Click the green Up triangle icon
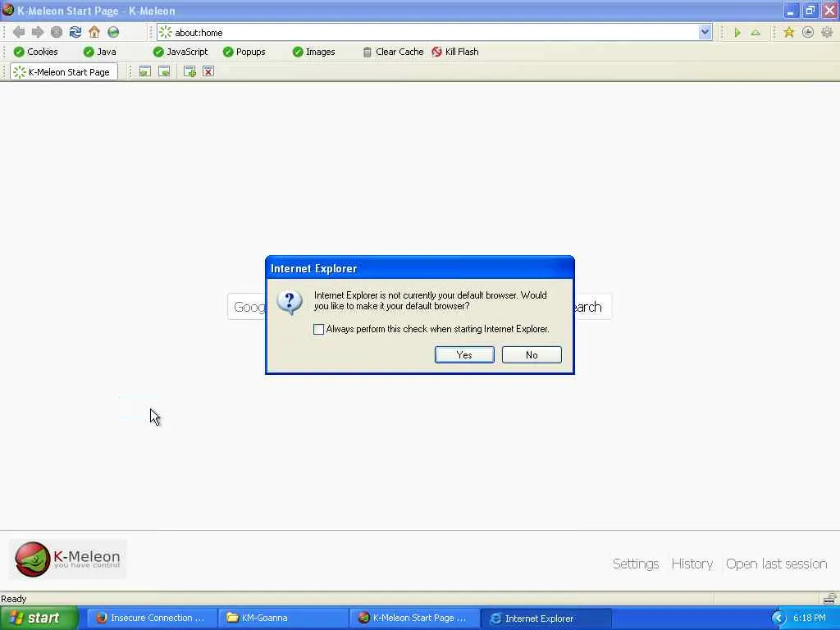This screenshot has width=840, height=630. 756,33
